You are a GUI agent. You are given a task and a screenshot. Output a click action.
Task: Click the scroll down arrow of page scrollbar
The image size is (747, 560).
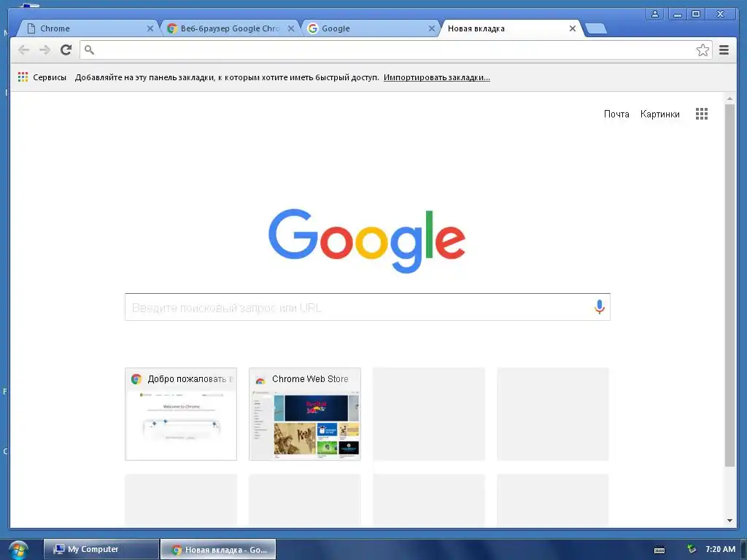point(729,521)
